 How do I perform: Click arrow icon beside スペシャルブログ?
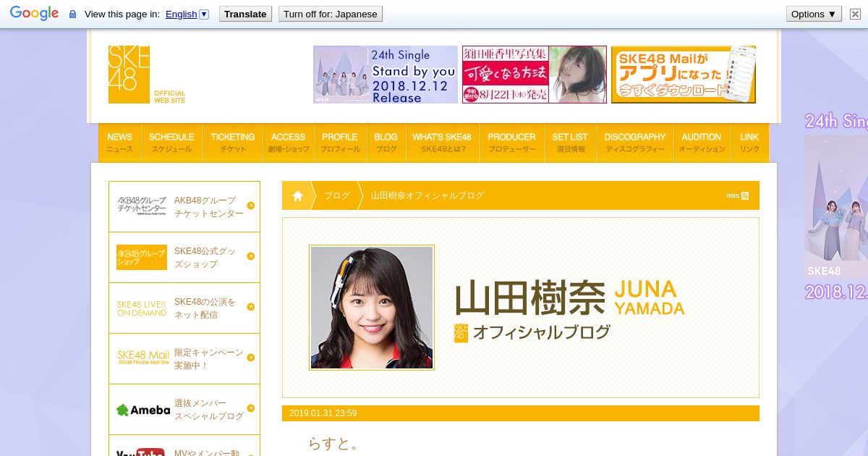[251, 408]
